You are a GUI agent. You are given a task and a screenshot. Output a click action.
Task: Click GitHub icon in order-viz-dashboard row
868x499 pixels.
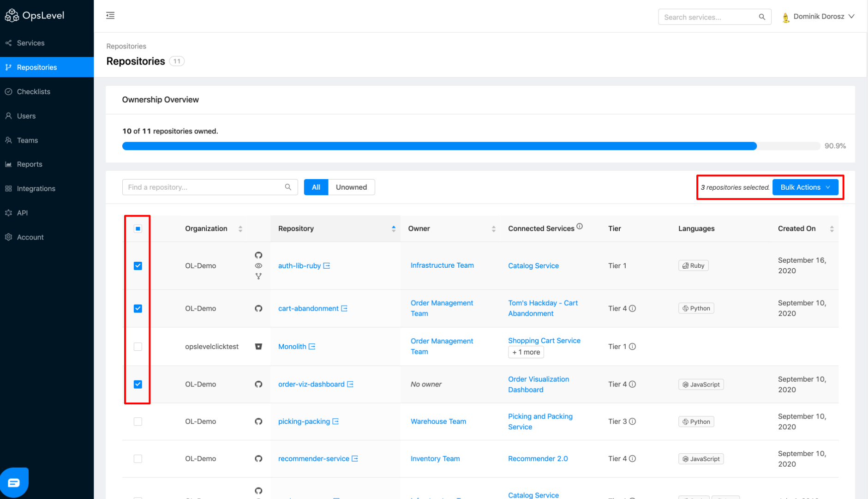click(258, 384)
